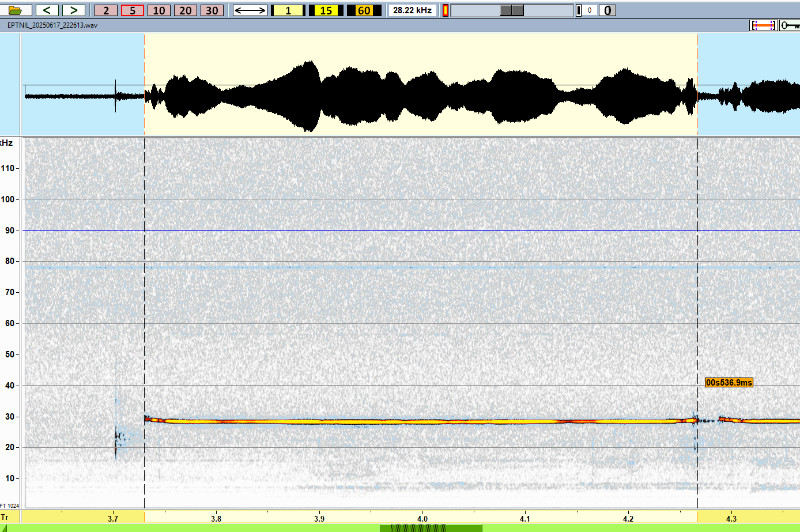The width and height of the screenshot is (800, 532).
Task: Select the pink 30 zoom preset
Action: [x=211, y=10]
